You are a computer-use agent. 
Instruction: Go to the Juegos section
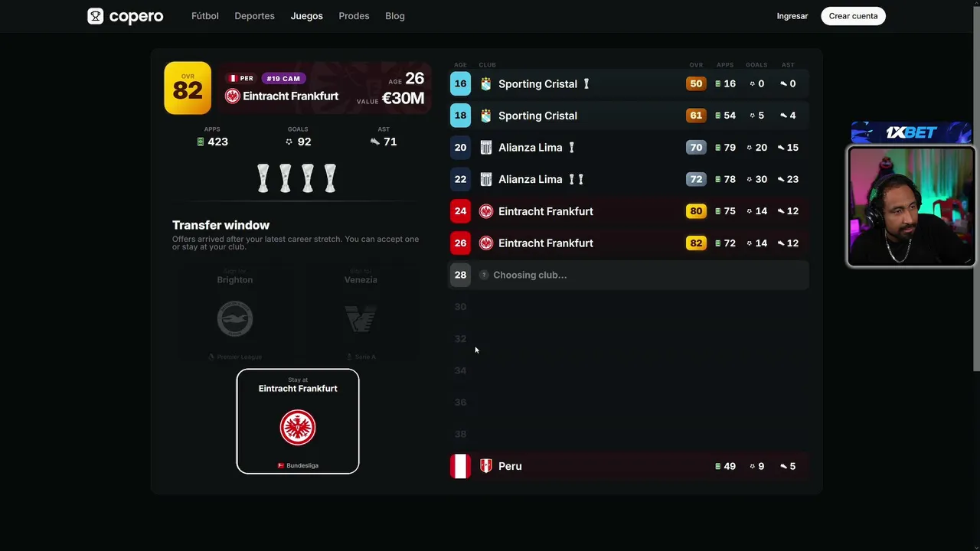[x=306, y=16]
